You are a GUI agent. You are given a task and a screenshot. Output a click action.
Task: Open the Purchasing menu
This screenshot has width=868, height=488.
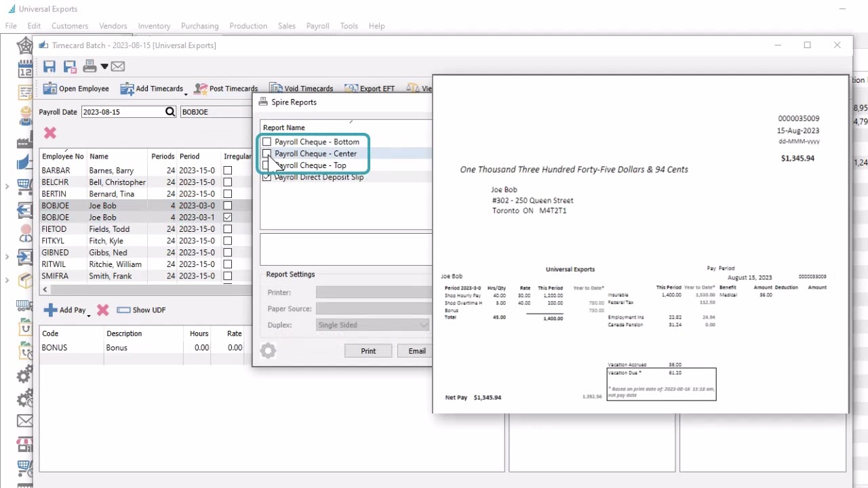pyautogui.click(x=199, y=26)
